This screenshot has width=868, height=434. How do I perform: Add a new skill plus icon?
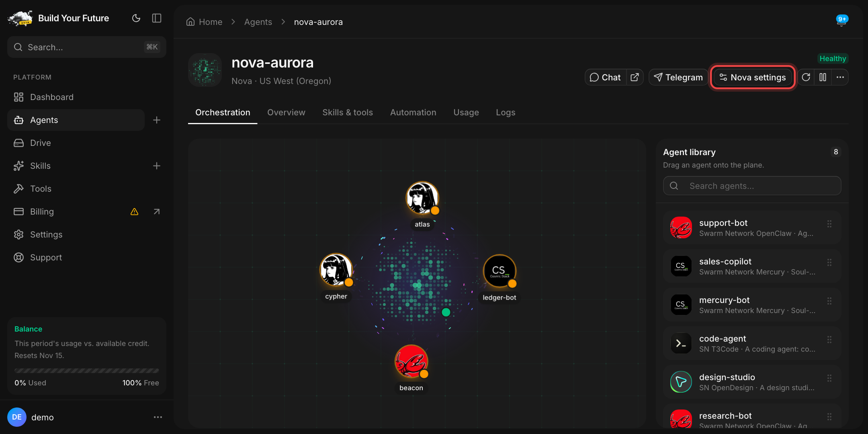tap(157, 166)
